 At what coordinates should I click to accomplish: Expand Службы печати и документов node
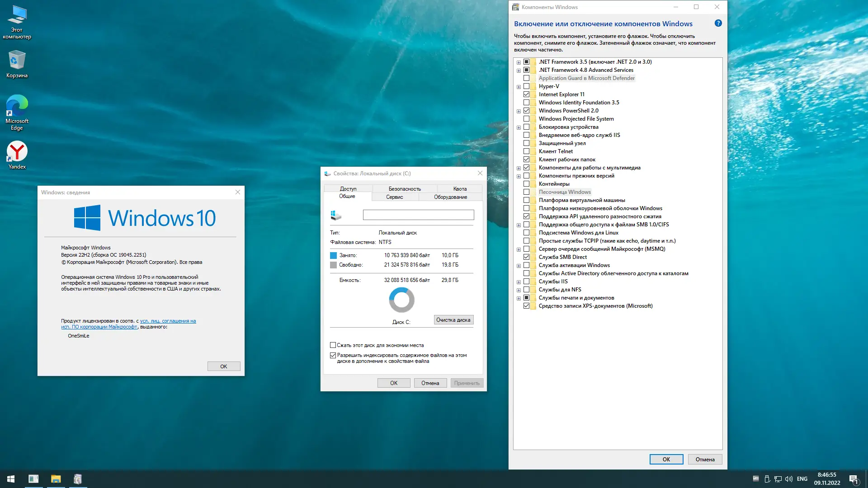point(519,298)
